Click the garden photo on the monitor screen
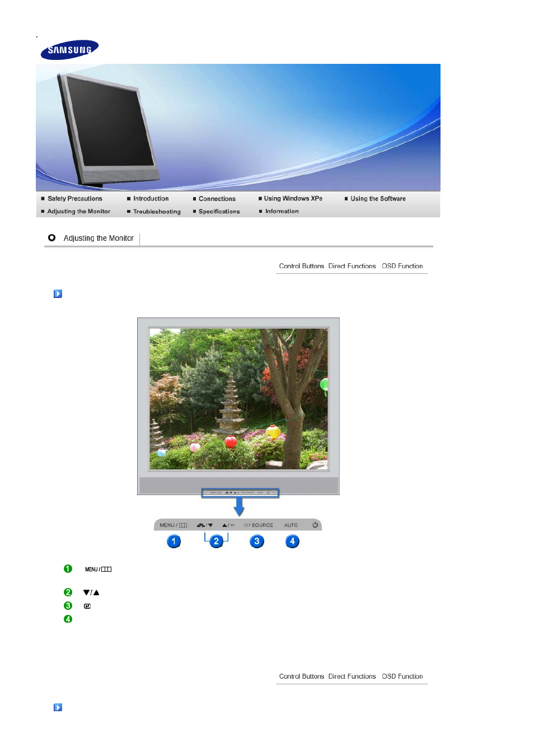Screen dimensions: 534x756 click(238, 399)
